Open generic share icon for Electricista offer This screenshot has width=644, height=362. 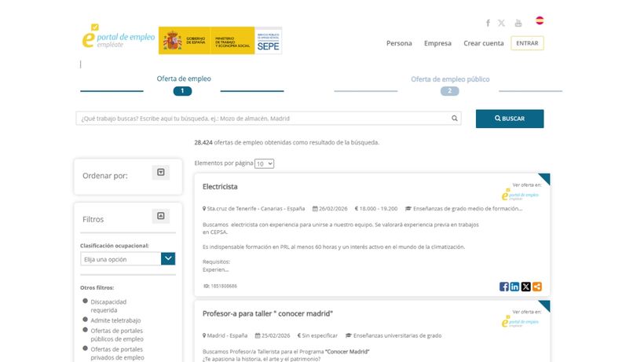pos(537,287)
